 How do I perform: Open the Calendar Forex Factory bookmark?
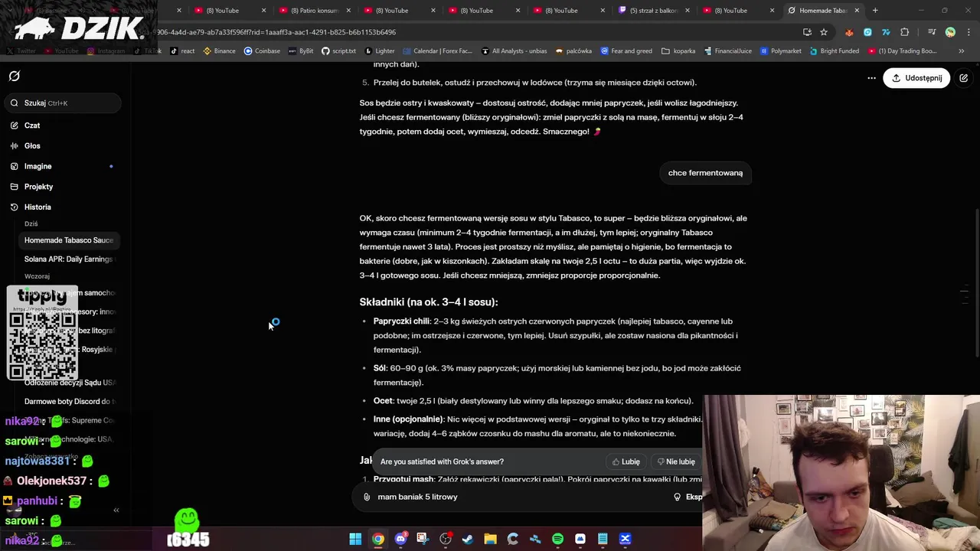[x=437, y=51]
